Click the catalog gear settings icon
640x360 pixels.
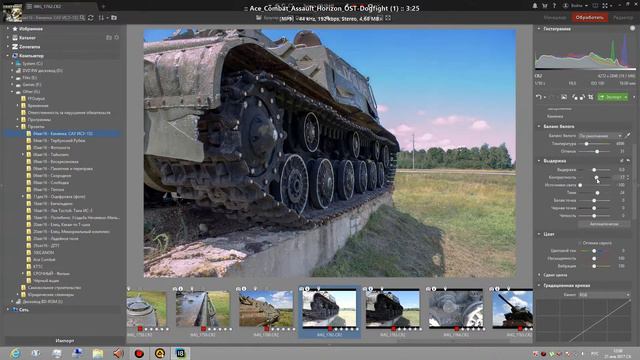click(x=117, y=38)
